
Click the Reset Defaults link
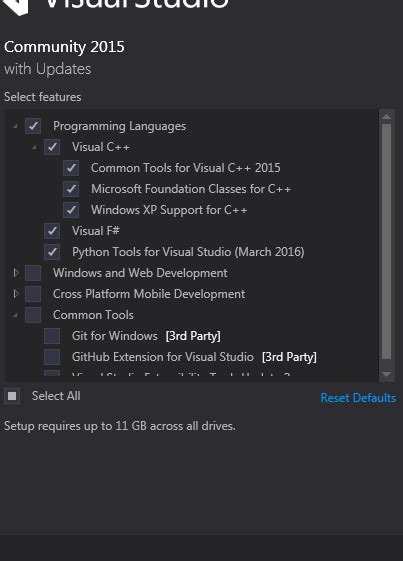(358, 398)
